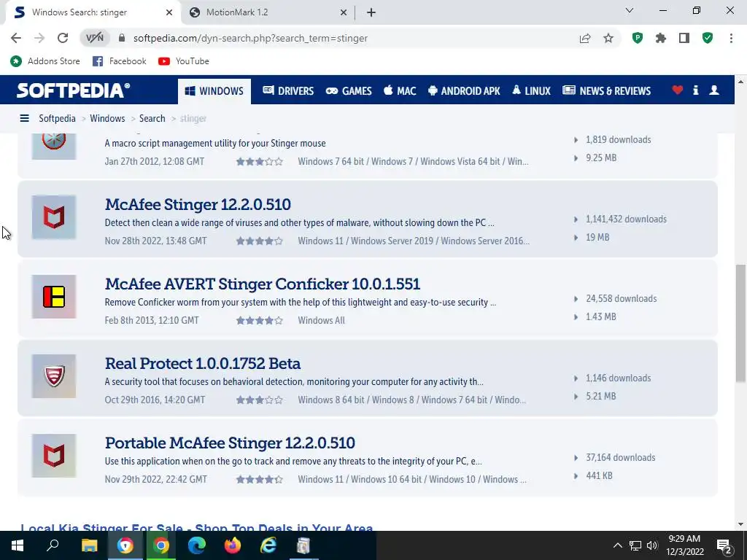This screenshot has width=747, height=560.
Task: Open the ANDROID APK section
Action: pos(464,90)
